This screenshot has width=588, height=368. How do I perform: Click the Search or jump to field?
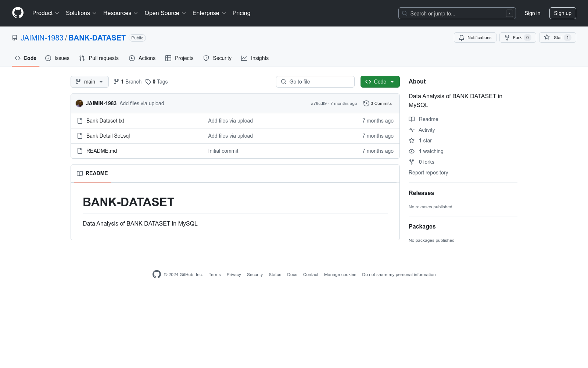[x=457, y=13]
